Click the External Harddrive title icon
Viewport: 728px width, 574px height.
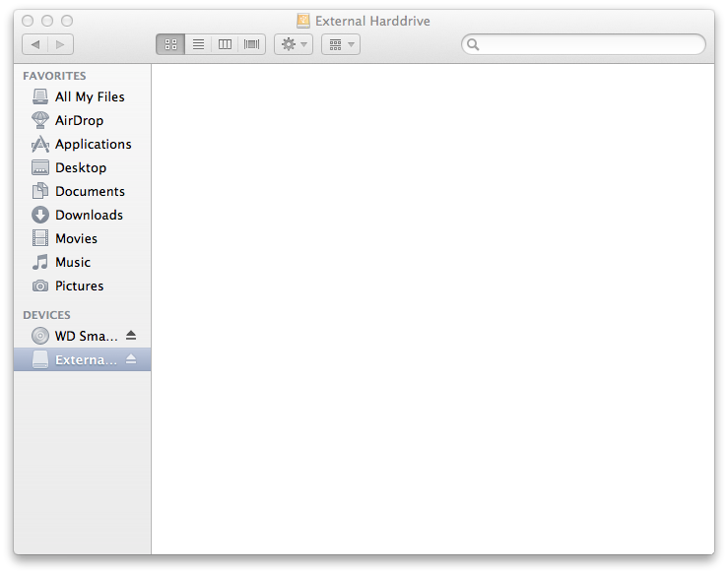tap(303, 21)
